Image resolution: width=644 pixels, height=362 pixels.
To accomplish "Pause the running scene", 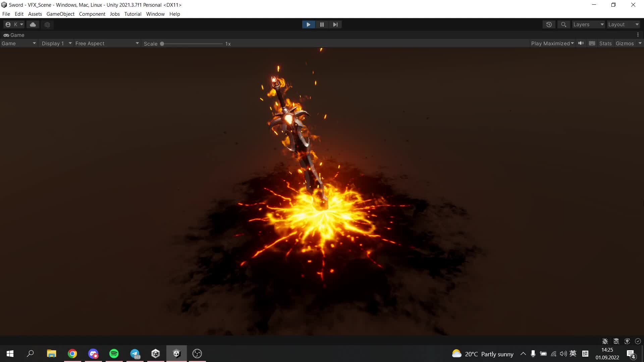I will 322,24.
